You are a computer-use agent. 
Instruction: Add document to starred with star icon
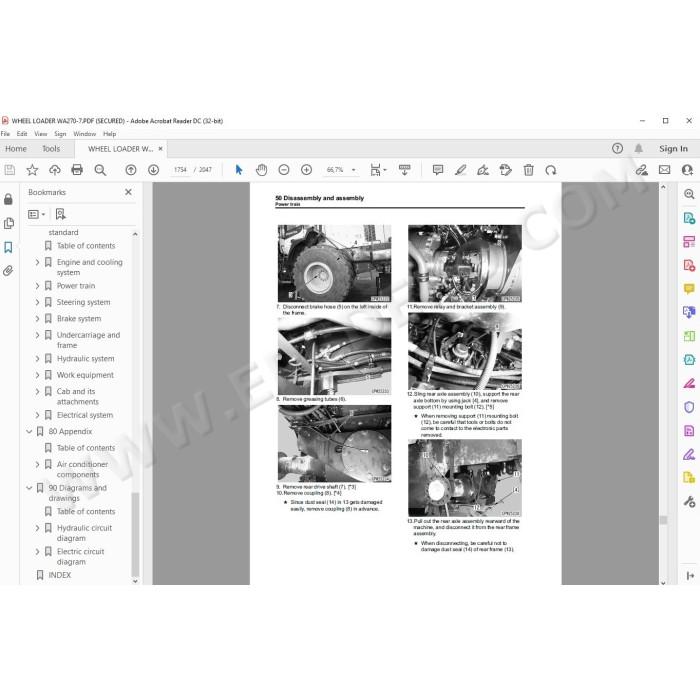[x=32, y=170]
